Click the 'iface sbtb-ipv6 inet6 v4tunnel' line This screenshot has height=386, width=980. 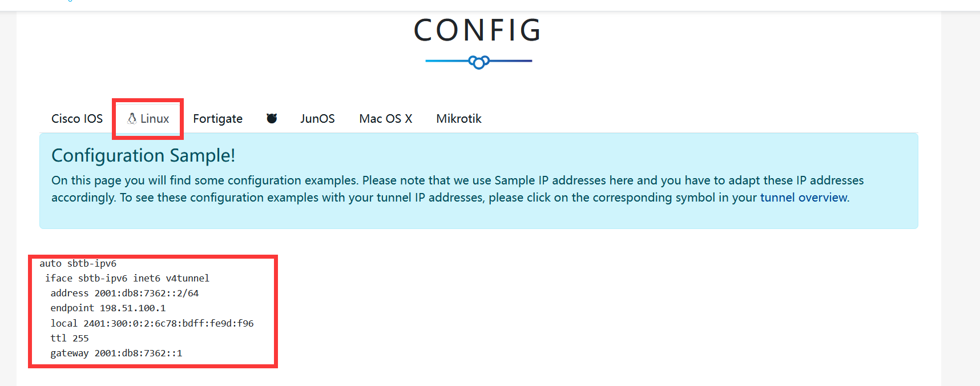pyautogui.click(x=127, y=278)
